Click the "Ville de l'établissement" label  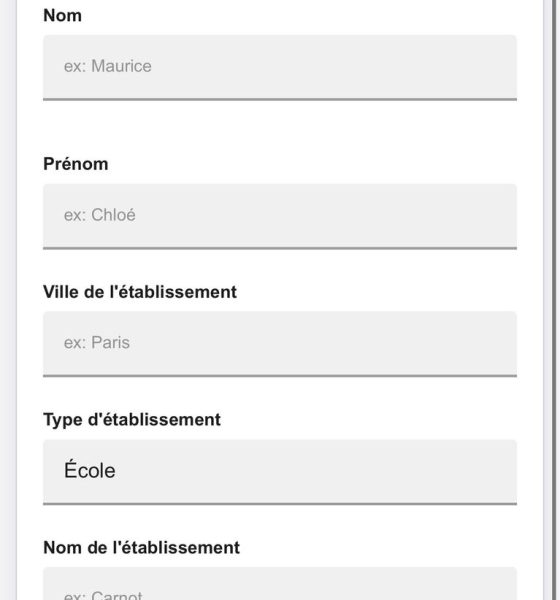coord(140,292)
